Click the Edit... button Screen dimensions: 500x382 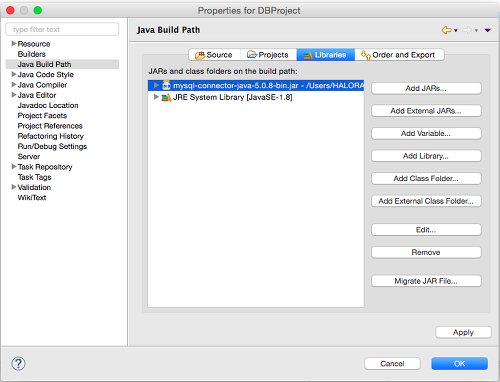426,230
